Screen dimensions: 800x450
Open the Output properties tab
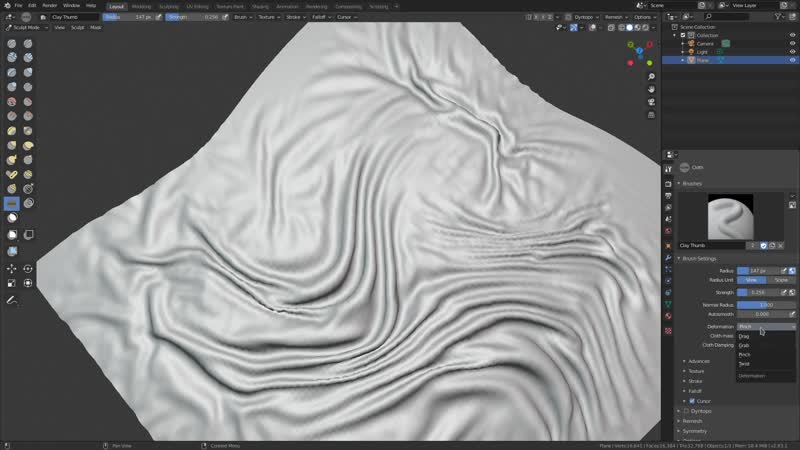coord(668,195)
